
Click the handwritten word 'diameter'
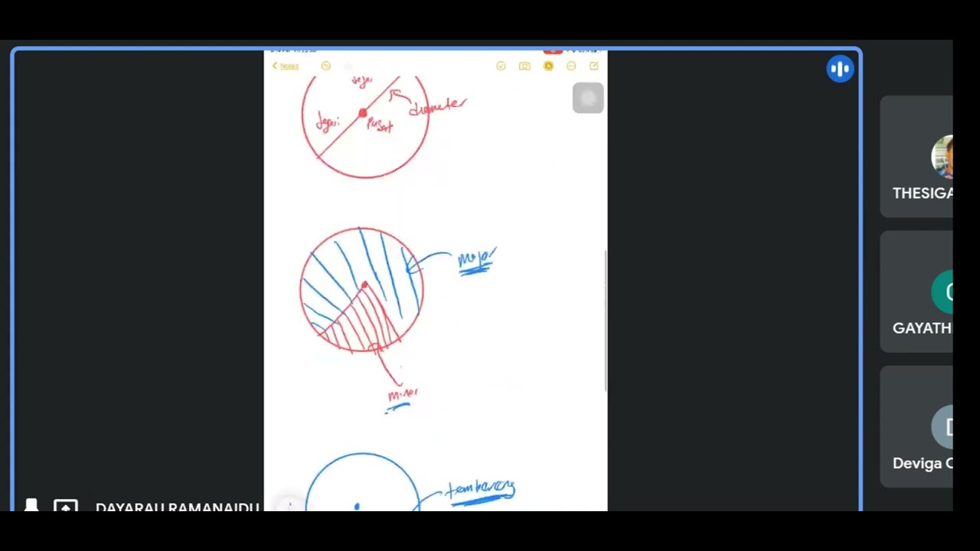tap(437, 106)
